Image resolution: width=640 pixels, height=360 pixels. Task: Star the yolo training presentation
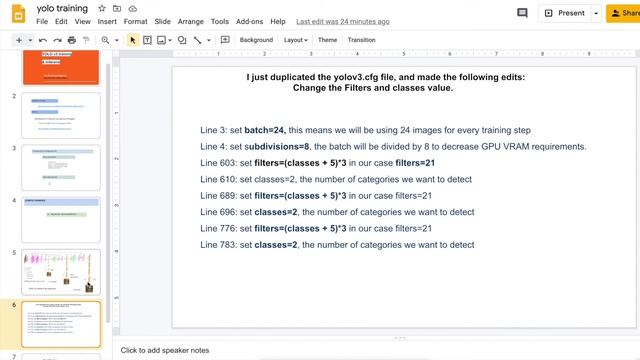point(102,8)
